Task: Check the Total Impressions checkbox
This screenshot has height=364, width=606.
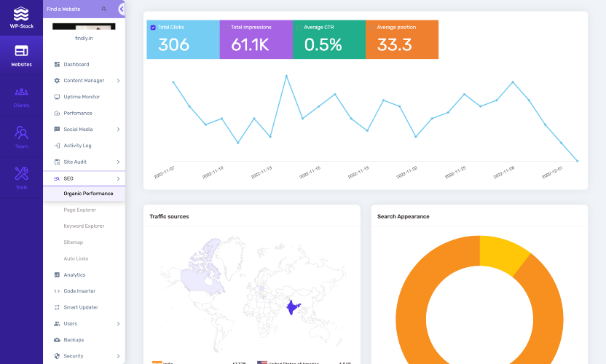Action: (226, 28)
